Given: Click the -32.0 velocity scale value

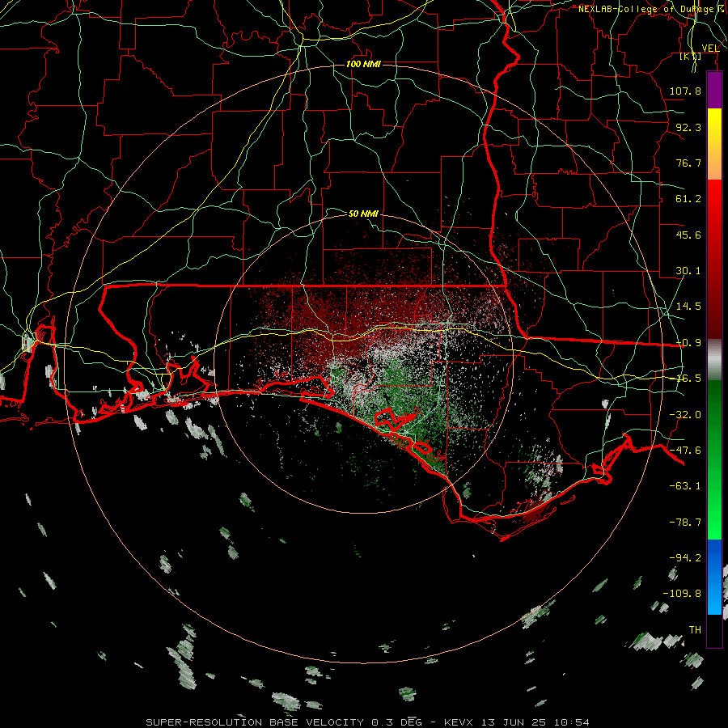Looking at the screenshot, I should point(685,415).
